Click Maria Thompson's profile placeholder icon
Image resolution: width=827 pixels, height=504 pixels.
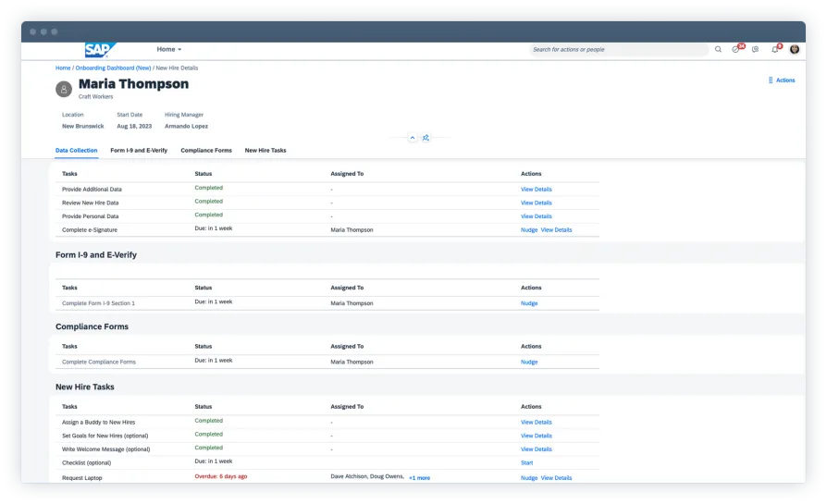(x=64, y=89)
